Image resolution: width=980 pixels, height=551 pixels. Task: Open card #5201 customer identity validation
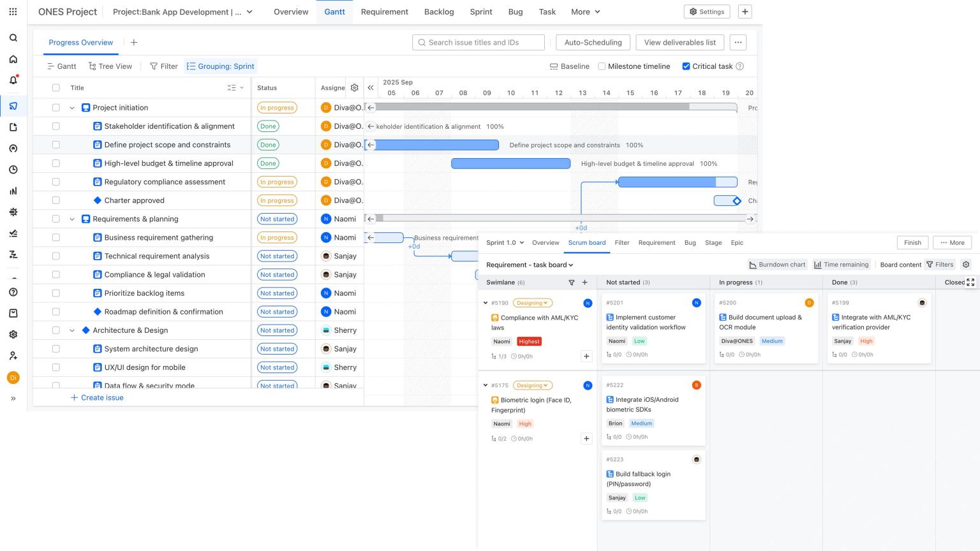point(653,328)
